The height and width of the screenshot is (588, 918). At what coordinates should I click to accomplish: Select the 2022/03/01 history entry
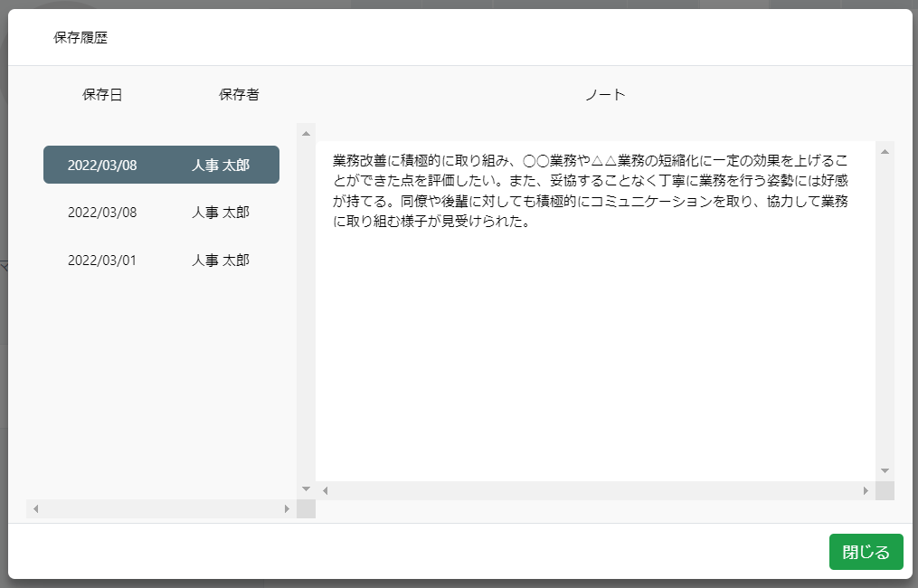pos(161,261)
